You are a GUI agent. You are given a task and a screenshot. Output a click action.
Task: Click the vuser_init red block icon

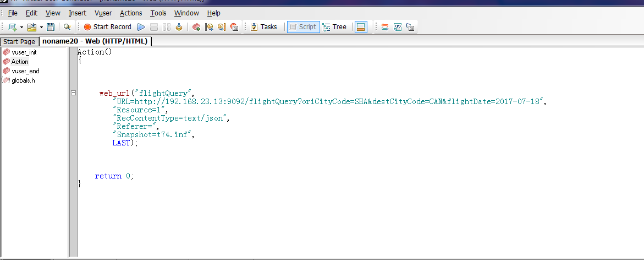click(x=6, y=52)
